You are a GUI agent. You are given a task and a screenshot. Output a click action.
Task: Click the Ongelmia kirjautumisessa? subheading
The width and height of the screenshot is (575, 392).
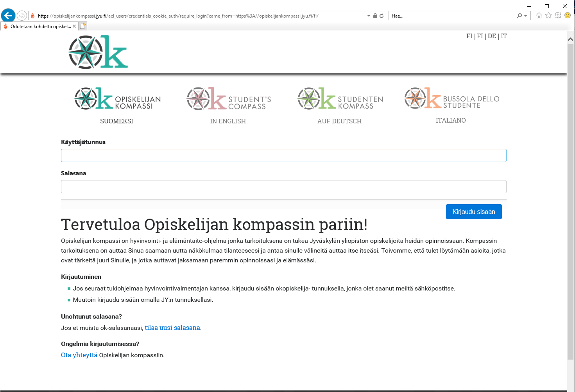tap(100, 344)
